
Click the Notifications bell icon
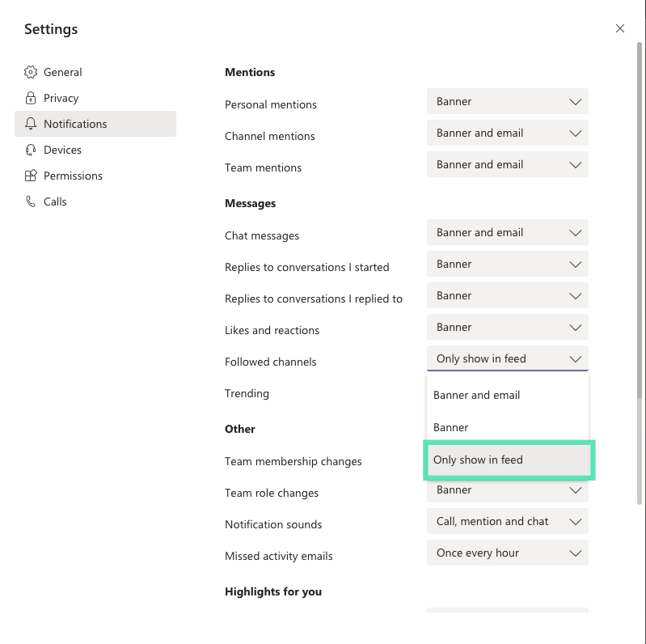[31, 124]
